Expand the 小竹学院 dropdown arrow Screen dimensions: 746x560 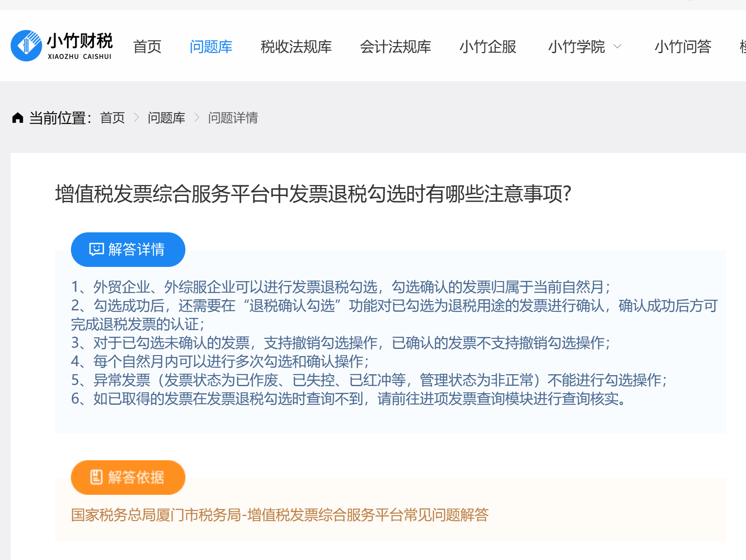617,47
